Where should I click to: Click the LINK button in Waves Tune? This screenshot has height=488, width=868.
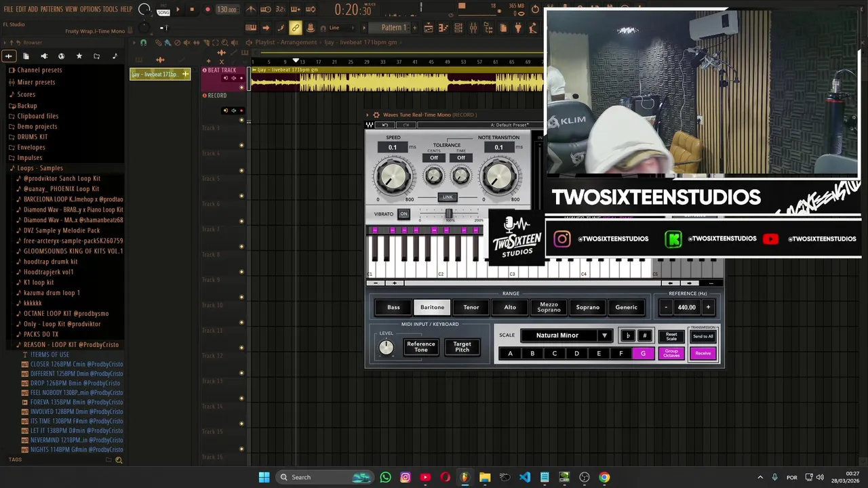click(448, 197)
